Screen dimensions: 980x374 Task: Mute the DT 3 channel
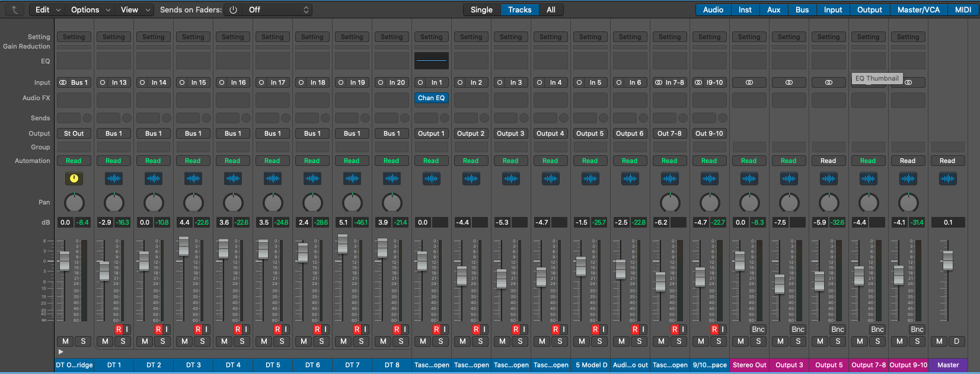coord(185,341)
